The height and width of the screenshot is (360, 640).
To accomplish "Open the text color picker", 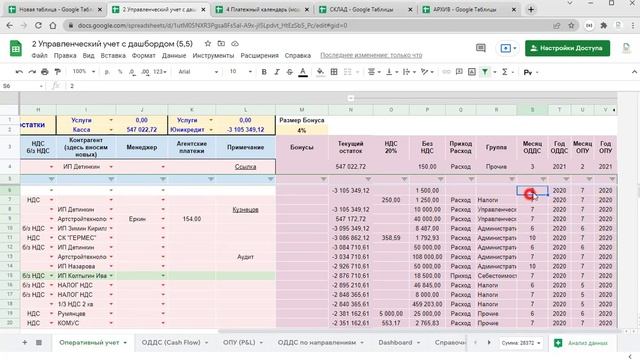I will 303,72.
